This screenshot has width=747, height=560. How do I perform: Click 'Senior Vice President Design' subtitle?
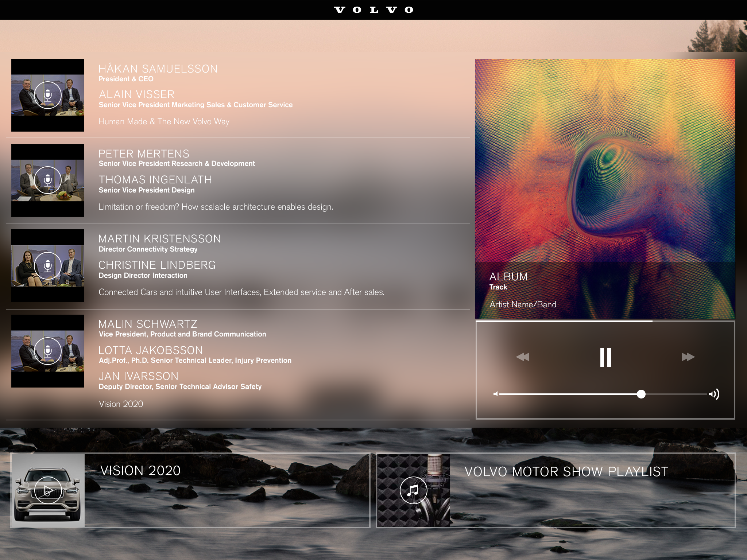coord(147,190)
